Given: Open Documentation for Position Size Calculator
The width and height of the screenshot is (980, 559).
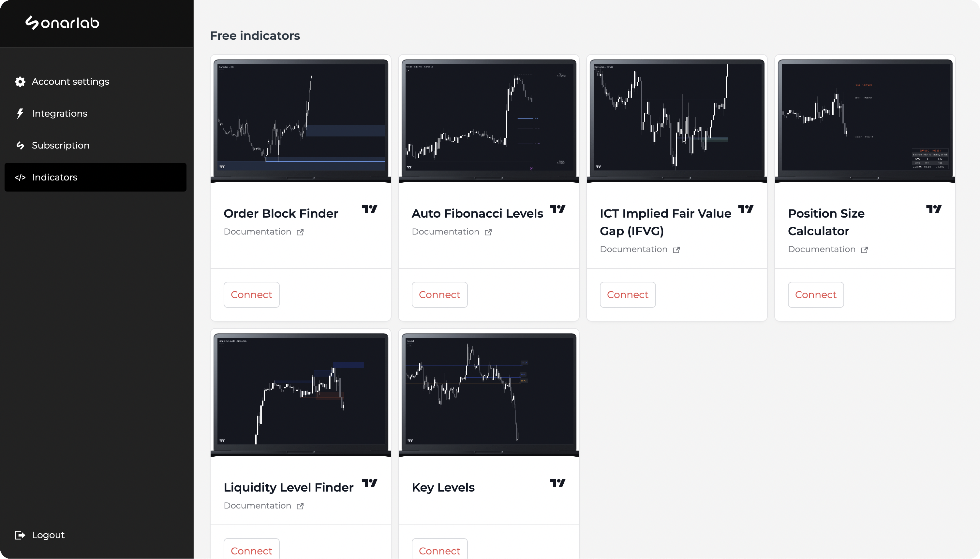Looking at the screenshot, I should [822, 250].
